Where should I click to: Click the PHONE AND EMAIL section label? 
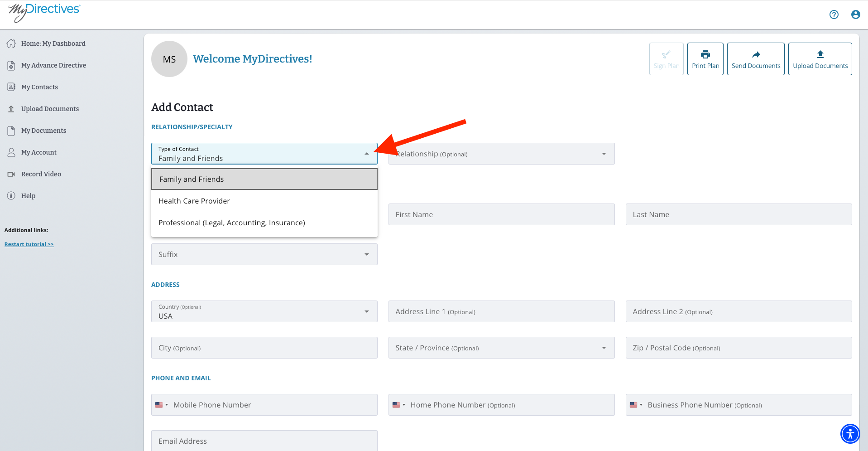(181, 378)
